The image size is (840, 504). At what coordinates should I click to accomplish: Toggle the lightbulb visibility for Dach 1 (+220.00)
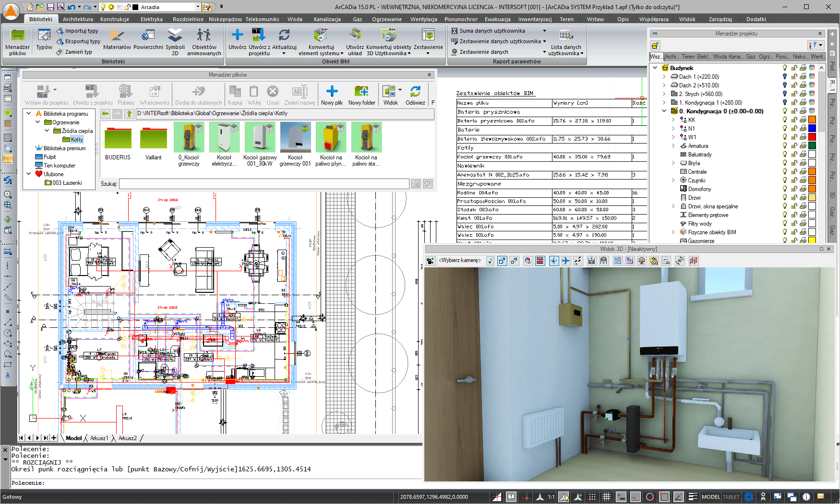pyautogui.click(x=785, y=77)
